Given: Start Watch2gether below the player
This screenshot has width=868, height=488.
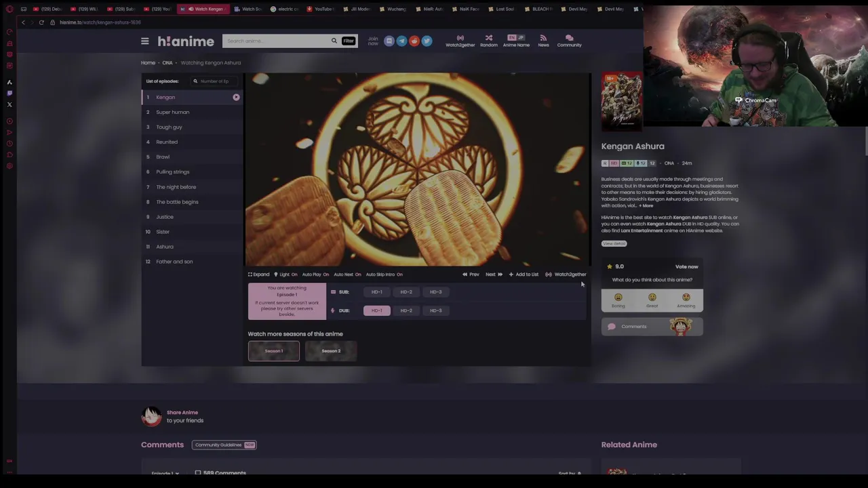Looking at the screenshot, I should coord(566,274).
